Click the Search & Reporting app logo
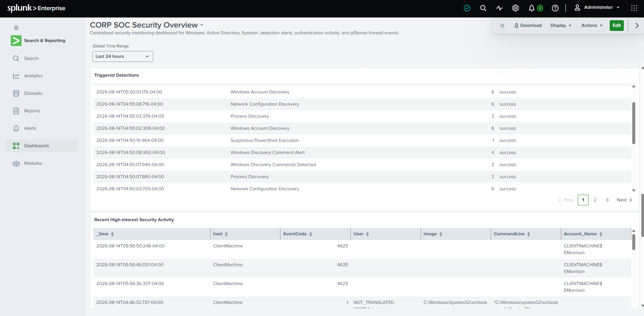 tap(16, 41)
